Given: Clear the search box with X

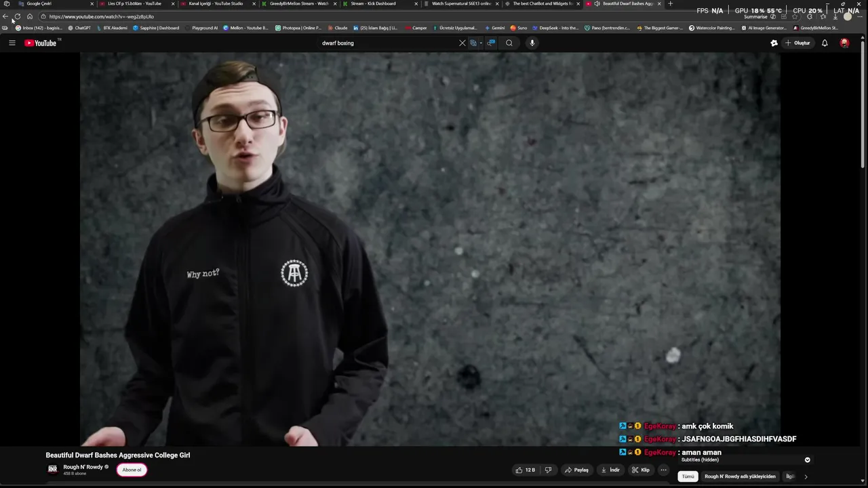Looking at the screenshot, I should (x=462, y=43).
